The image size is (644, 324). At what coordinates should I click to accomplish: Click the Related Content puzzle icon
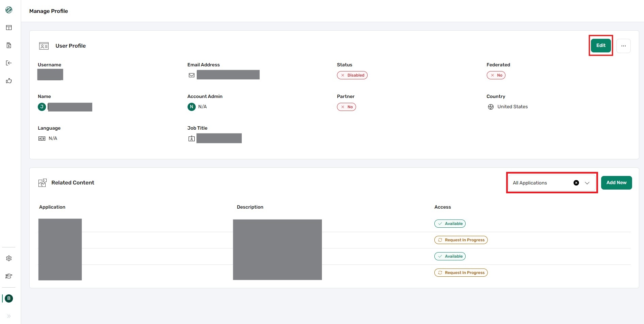click(43, 183)
